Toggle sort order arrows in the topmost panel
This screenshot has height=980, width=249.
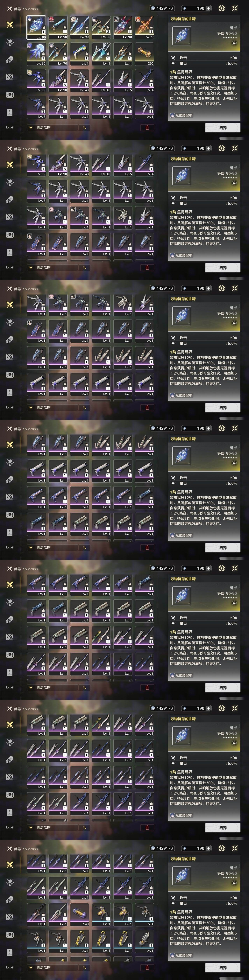pyautogui.click(x=84, y=128)
